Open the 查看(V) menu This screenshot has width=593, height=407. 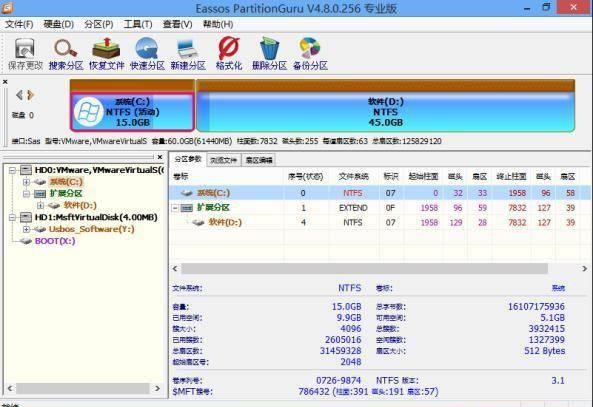click(177, 25)
